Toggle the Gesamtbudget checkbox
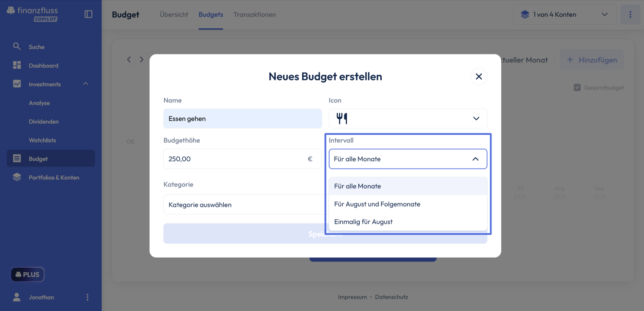This screenshot has width=644, height=311. click(577, 88)
